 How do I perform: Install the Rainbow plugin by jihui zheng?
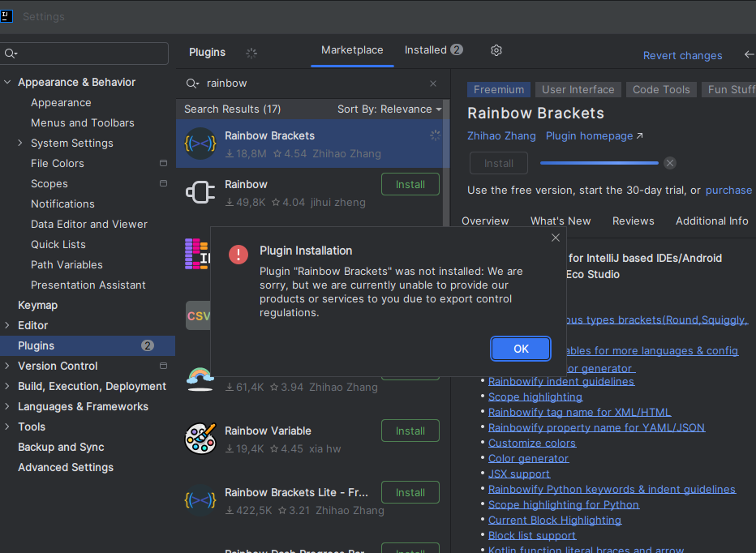click(x=410, y=184)
